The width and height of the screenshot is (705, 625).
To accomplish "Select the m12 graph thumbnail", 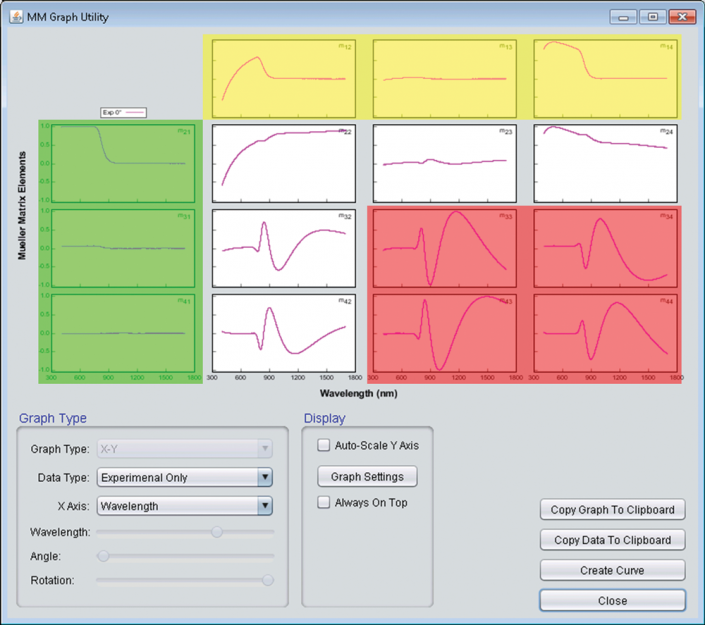I will (283, 78).
